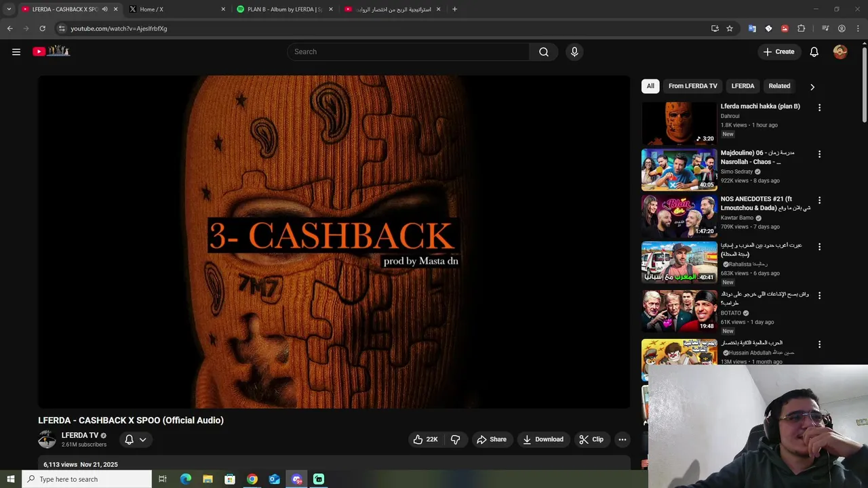Start voice search with microphone icon
This screenshot has height=488, width=868.
point(574,52)
